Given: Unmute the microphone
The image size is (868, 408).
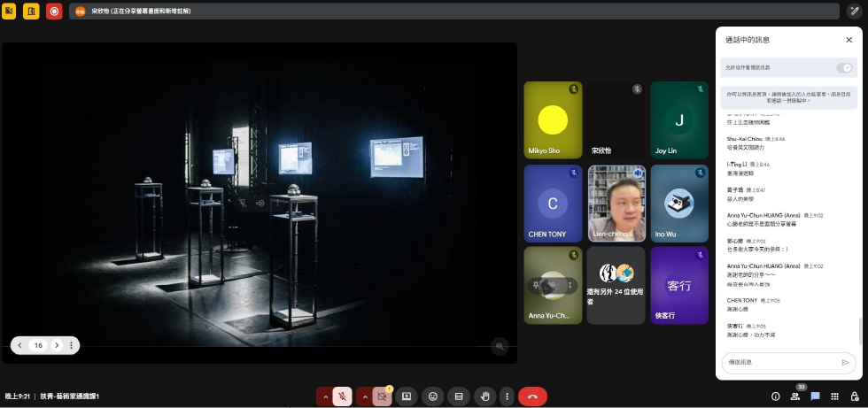Looking at the screenshot, I should pyautogui.click(x=342, y=396).
